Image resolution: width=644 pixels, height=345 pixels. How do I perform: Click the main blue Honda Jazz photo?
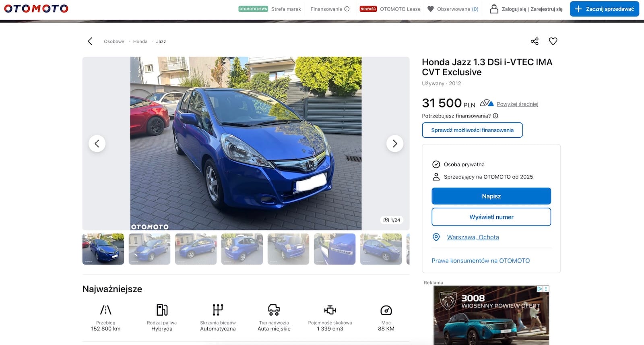[x=246, y=143]
